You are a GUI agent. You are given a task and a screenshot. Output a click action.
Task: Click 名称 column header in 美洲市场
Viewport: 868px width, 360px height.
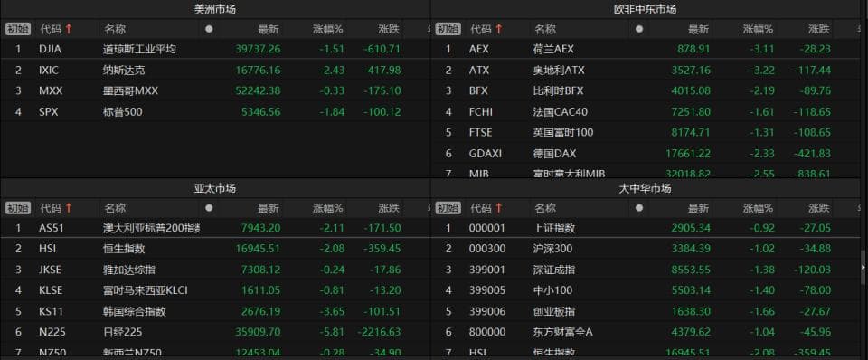coord(115,29)
